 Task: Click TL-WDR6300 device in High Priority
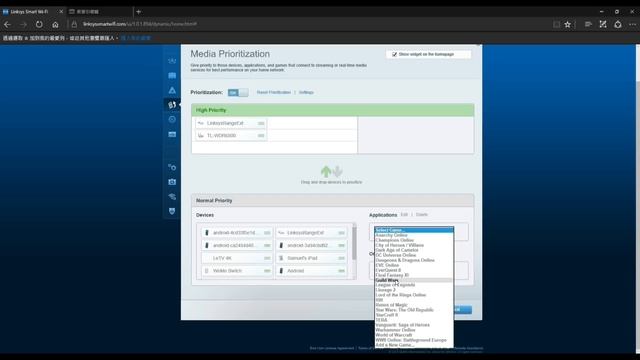[x=231, y=136]
